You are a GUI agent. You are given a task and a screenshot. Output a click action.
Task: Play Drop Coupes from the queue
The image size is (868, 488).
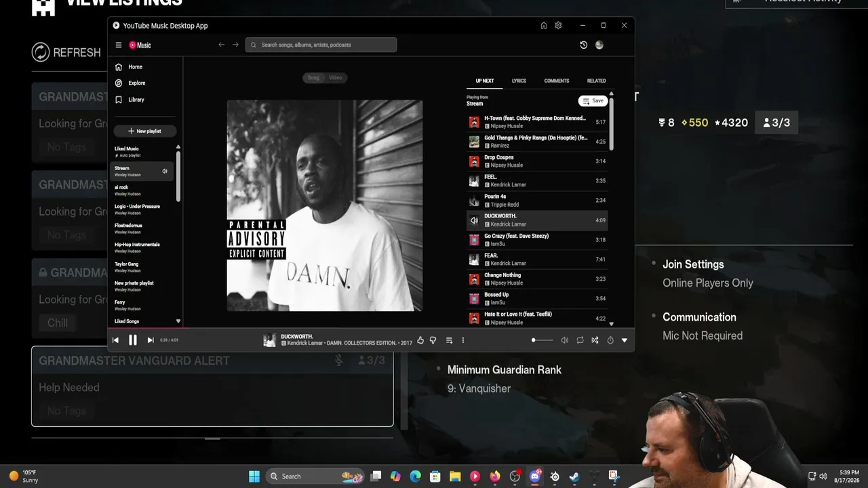click(x=537, y=161)
